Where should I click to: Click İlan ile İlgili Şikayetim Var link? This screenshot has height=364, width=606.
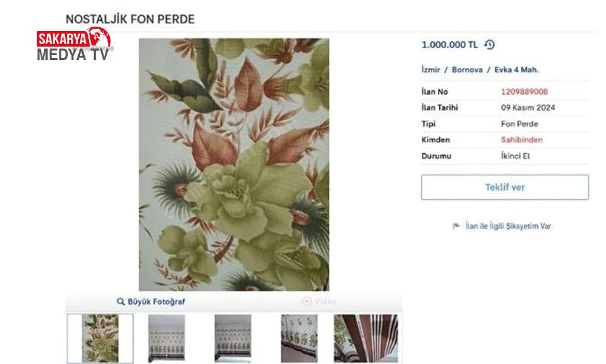(x=508, y=226)
